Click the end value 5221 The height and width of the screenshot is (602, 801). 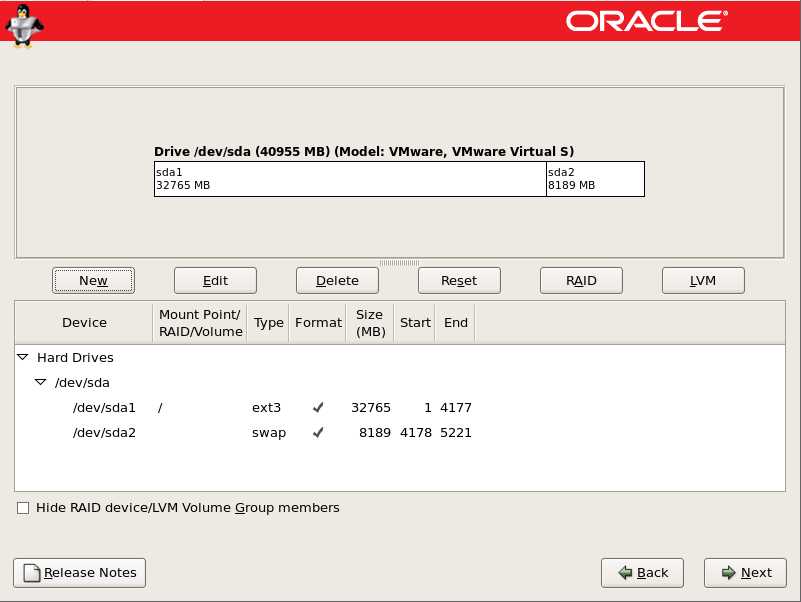(456, 433)
